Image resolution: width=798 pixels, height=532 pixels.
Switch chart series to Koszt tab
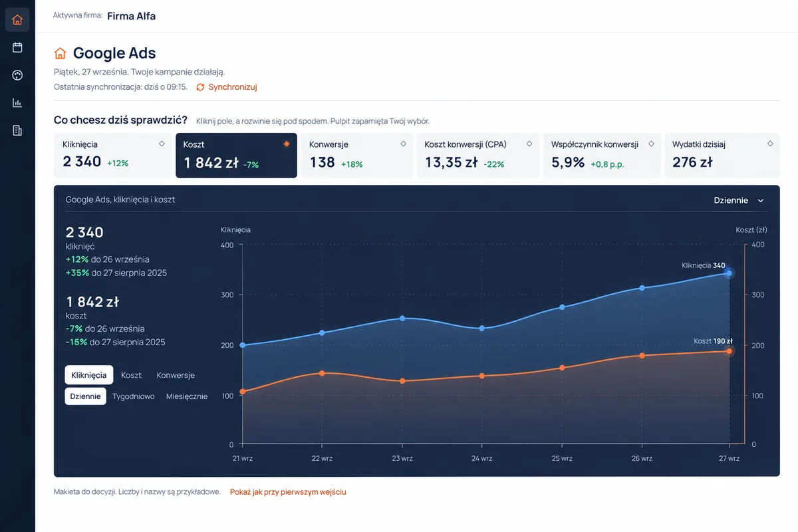131,375
